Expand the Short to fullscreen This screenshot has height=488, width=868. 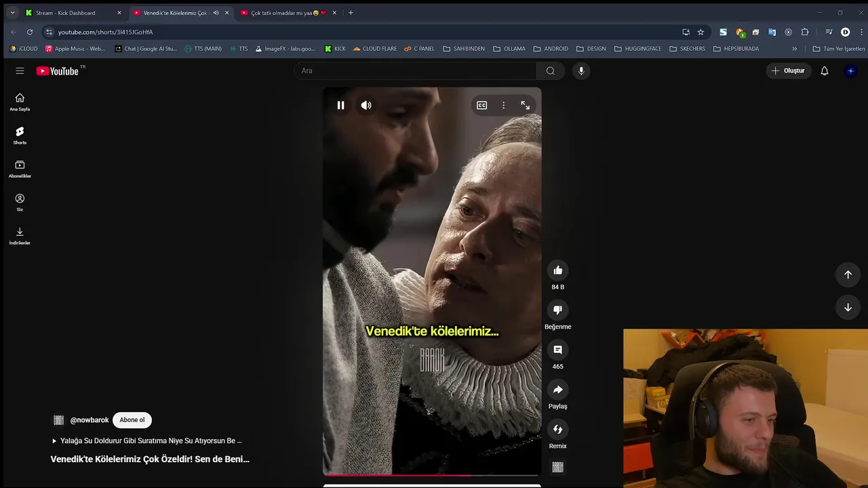525,105
